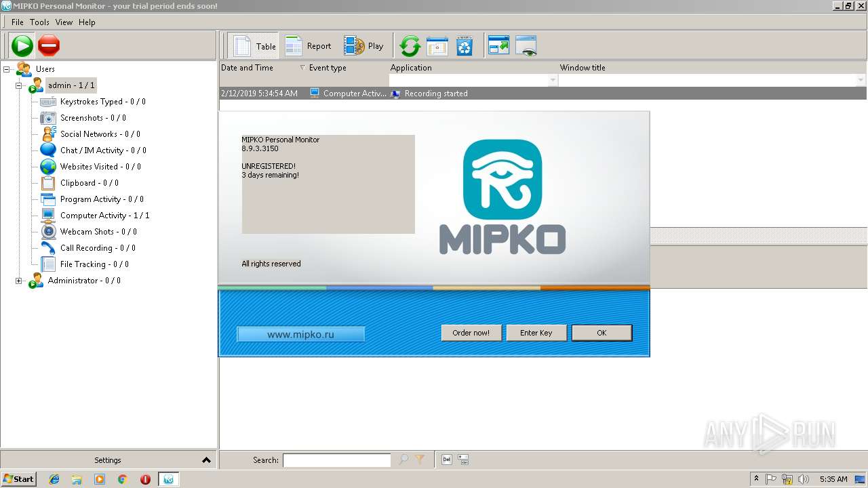Open the File menu
868x488 pixels.
18,22
